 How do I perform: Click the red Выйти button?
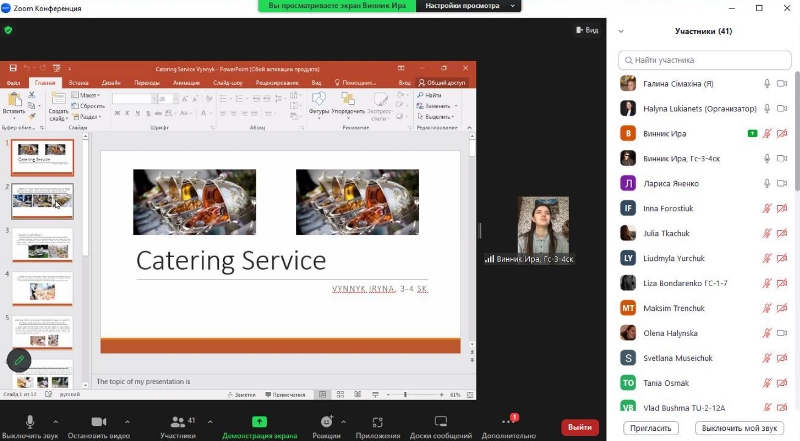click(x=580, y=427)
